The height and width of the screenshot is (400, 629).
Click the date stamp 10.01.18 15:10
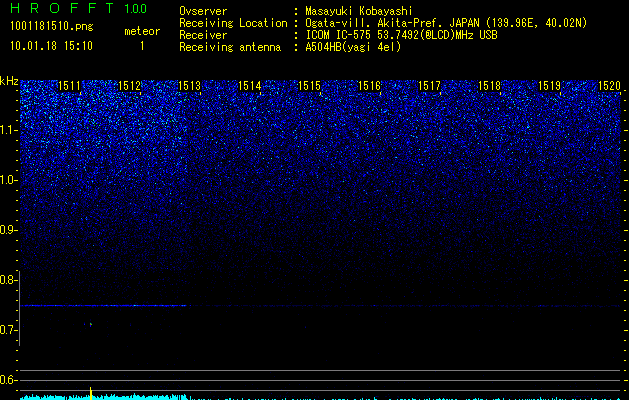tap(51, 46)
